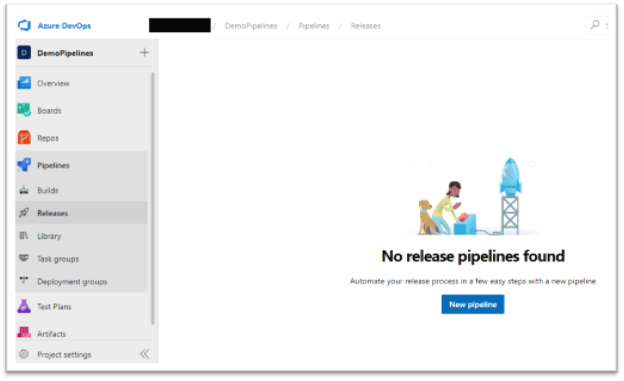Click the DemoPipelines project avatar icon
Viewport: 624px width, 381px height.
[24, 53]
